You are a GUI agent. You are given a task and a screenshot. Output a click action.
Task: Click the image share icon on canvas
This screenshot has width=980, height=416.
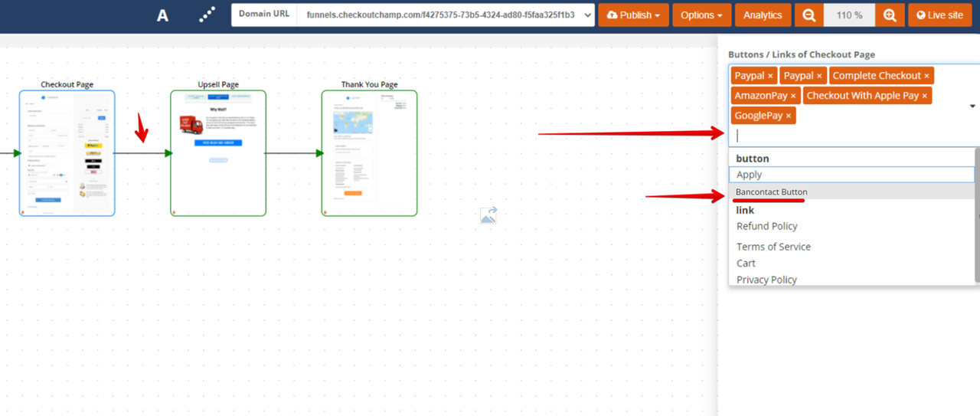(x=488, y=215)
